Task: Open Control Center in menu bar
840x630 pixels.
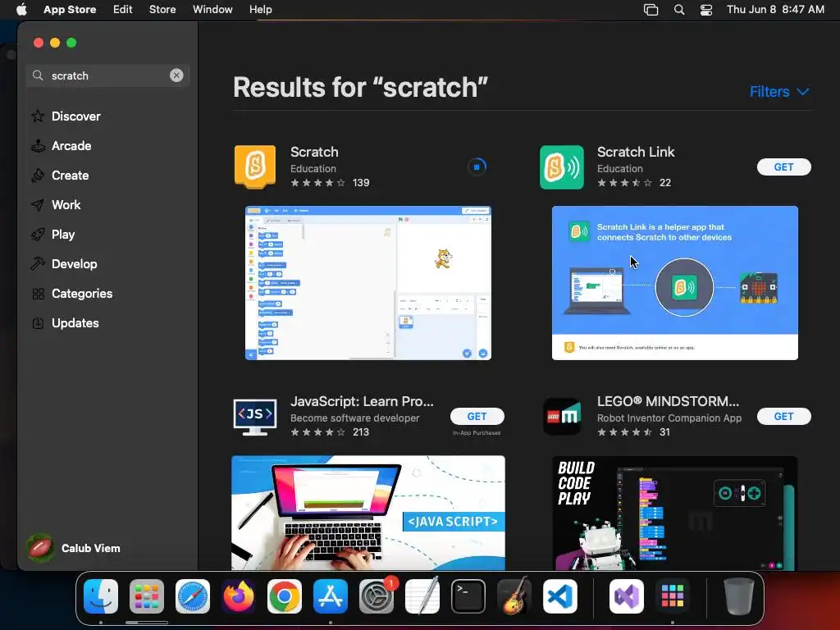Action: (706, 10)
